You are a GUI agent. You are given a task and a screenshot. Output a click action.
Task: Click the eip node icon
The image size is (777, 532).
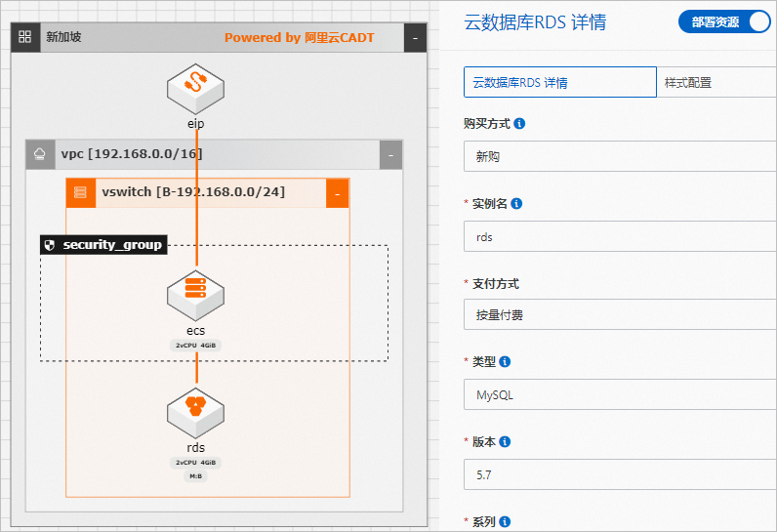(196, 89)
